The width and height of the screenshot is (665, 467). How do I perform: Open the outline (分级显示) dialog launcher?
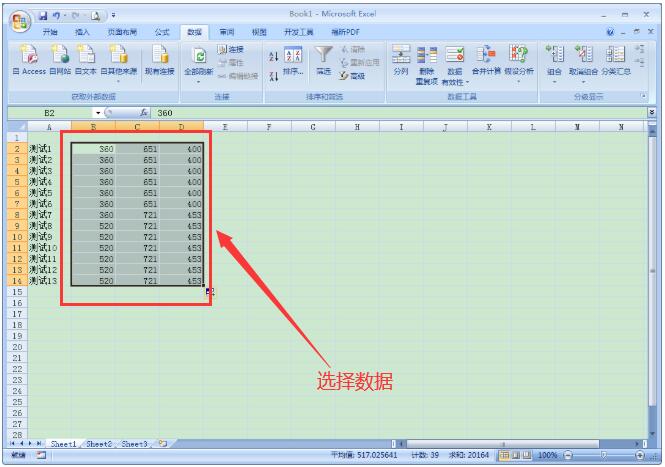coord(643,97)
